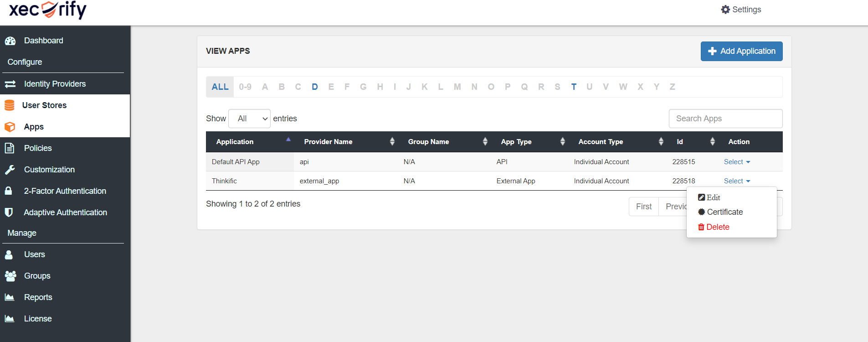Screen dimensions: 868x342
Task: Click the Identity Providers arrows icon
Action: pyautogui.click(x=10, y=84)
